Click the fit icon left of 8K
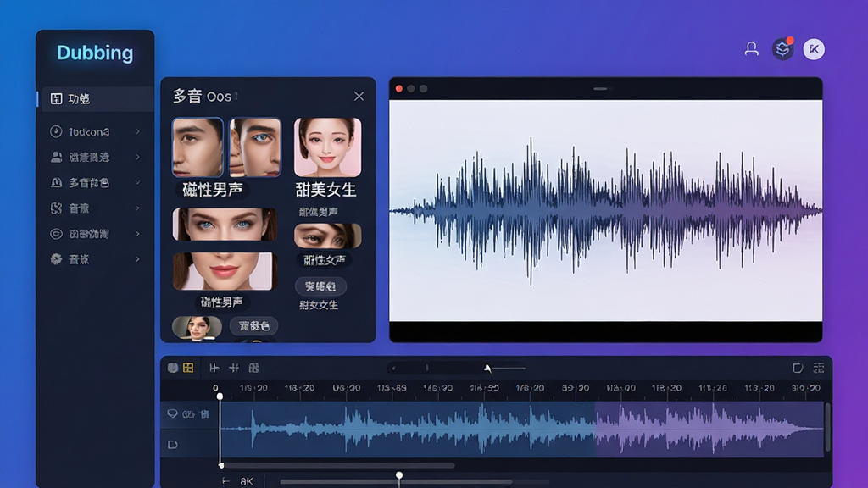Screen dimensions: 868x488 coord(225,481)
